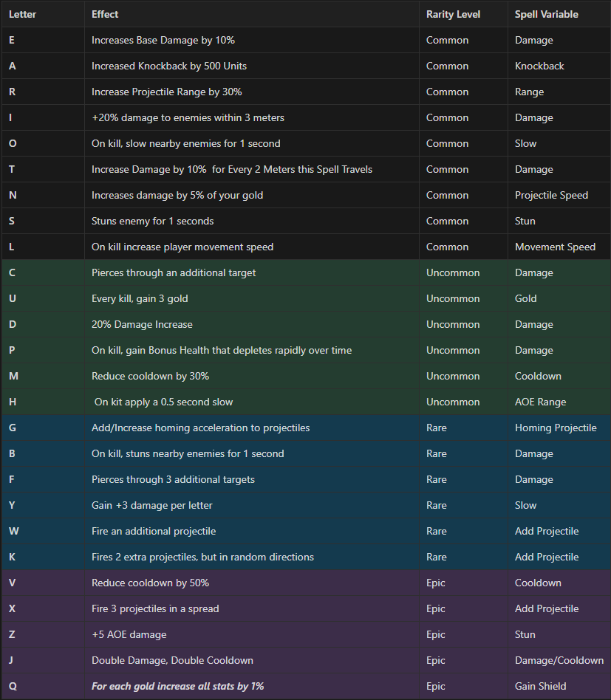Click the Damage/Cooldown spell variable cell

(x=559, y=660)
